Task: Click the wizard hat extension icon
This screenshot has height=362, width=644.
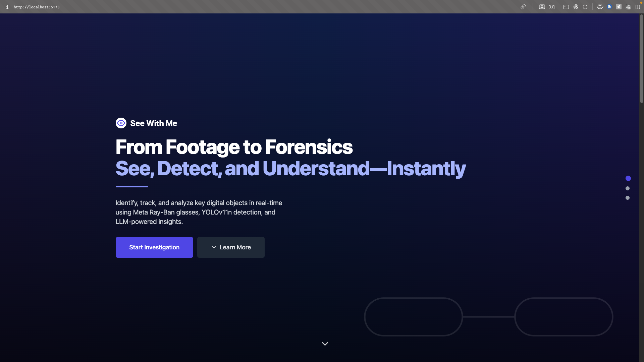Action: pos(628,7)
